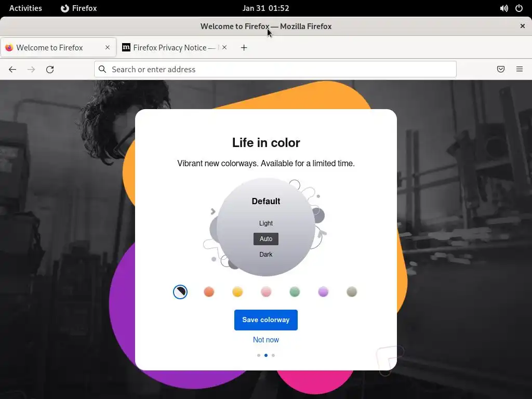Reload the current page

pyautogui.click(x=50, y=70)
